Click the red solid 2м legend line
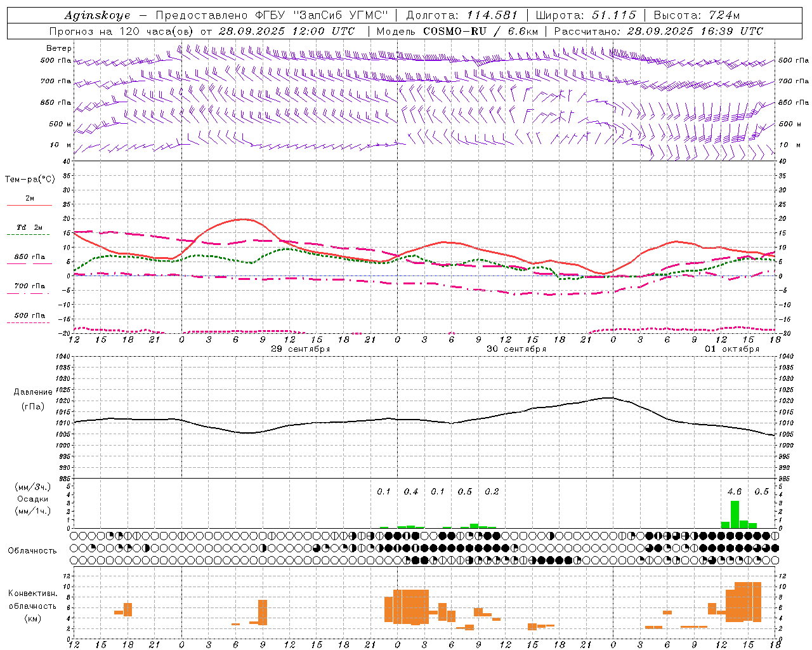Screen dimensions: 812x650 click(x=29, y=206)
